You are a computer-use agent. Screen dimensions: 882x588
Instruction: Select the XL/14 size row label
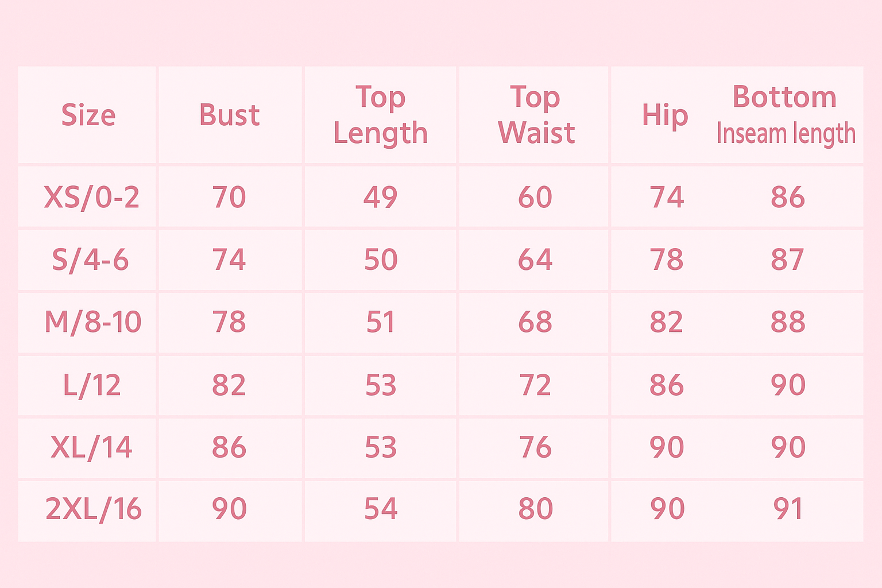[91, 447]
